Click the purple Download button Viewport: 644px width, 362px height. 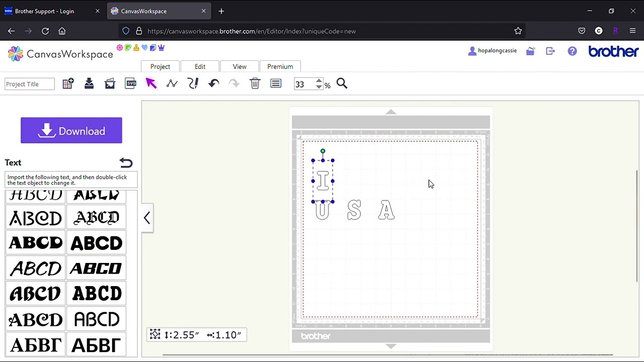pos(71,131)
